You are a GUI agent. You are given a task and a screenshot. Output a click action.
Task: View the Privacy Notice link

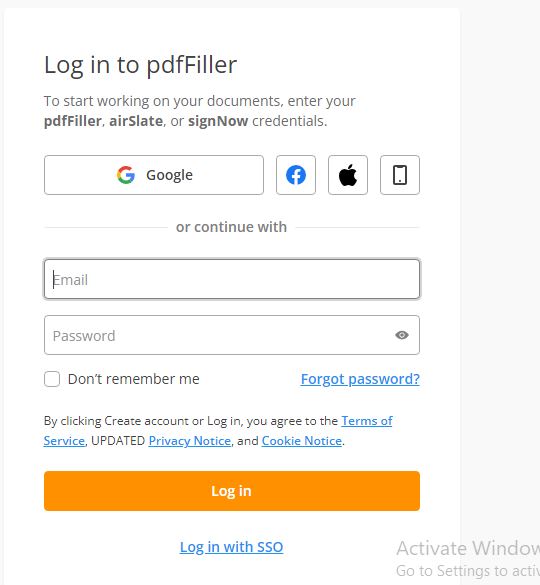click(x=190, y=441)
